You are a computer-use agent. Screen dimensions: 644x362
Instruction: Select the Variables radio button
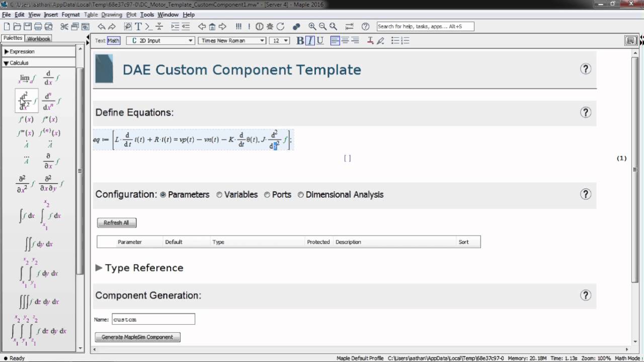pyautogui.click(x=219, y=195)
